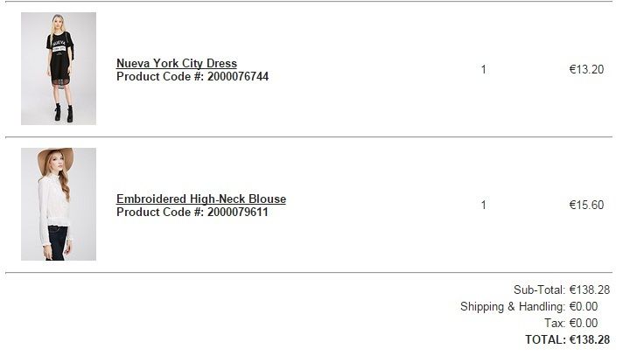Image resolution: width=644 pixels, height=356 pixels.
Task: Open the Nueva York City Dress link
Action: (x=176, y=63)
